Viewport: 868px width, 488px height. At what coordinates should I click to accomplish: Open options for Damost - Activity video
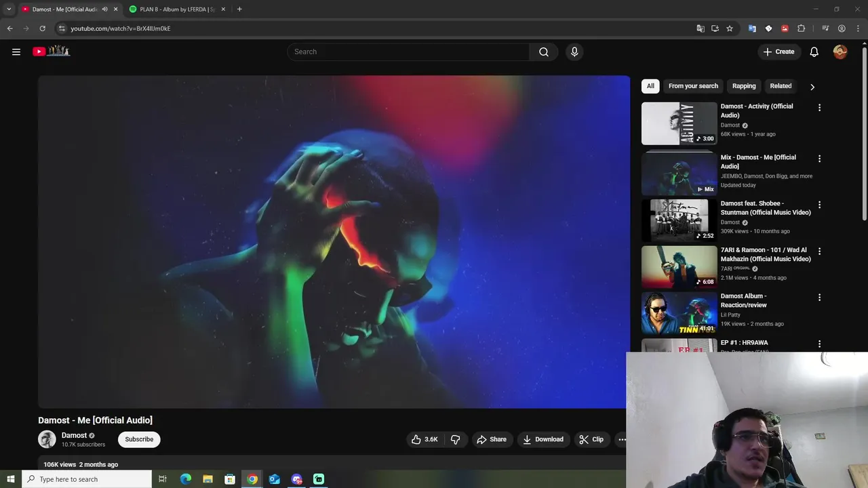click(819, 108)
